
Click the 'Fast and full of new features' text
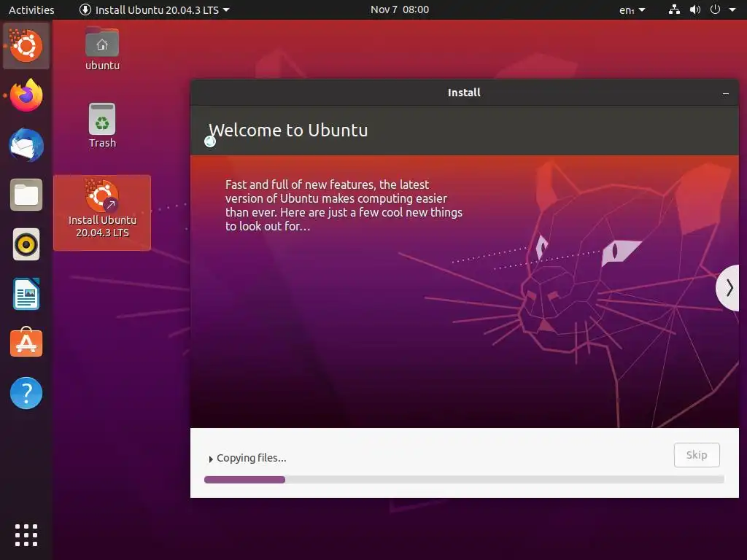[344, 205]
